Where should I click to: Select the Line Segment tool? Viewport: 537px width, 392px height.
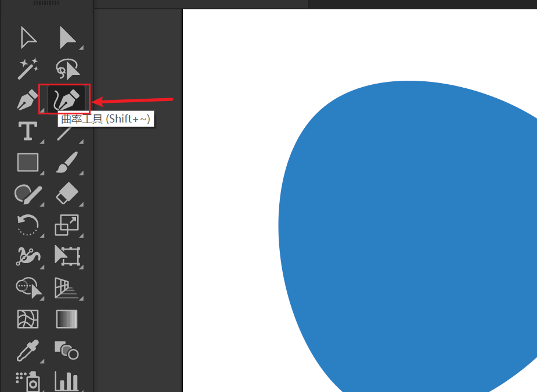64,134
